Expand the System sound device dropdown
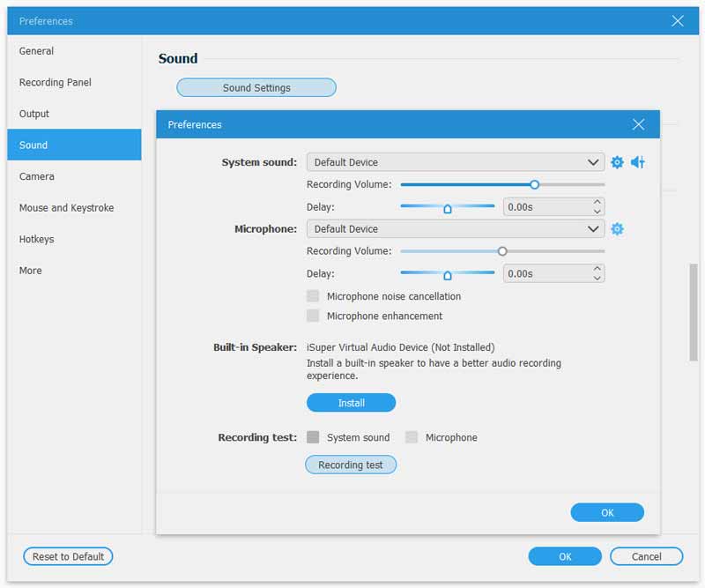The height and width of the screenshot is (588, 705). coord(455,162)
